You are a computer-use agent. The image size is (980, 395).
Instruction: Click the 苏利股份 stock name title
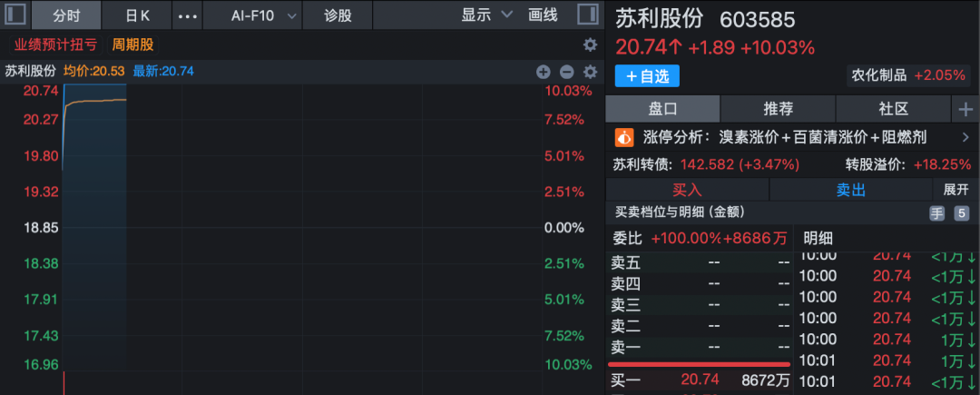(x=660, y=19)
